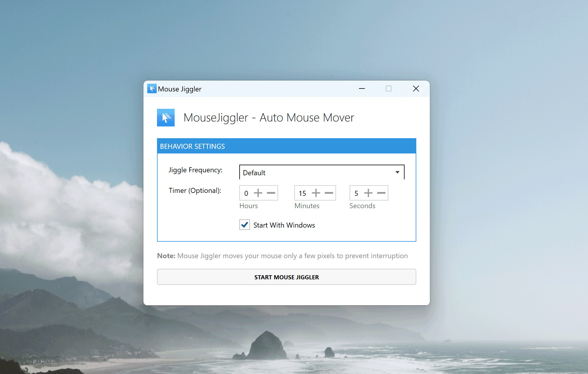This screenshot has width=588, height=374.
Task: Click the BEHAVIOR SETTINGS section header
Action: (x=193, y=146)
